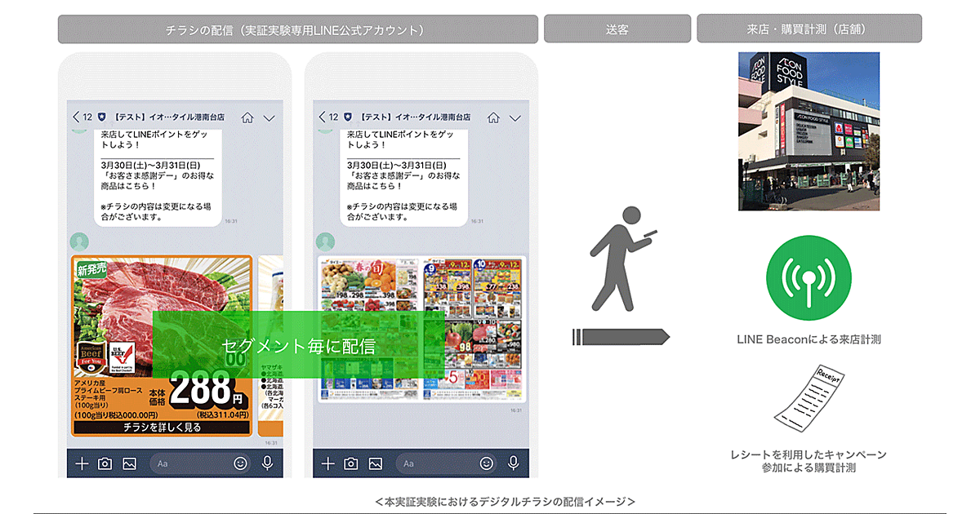The image size is (980, 514).
Task: Click the green セグメント毎に配信 banner
Action: 298,345
